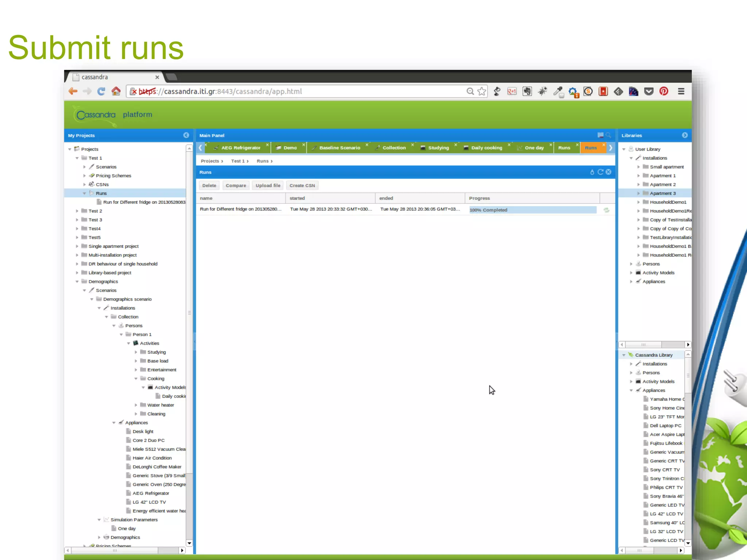Collapse My Projects panel arrow icon

click(x=186, y=135)
